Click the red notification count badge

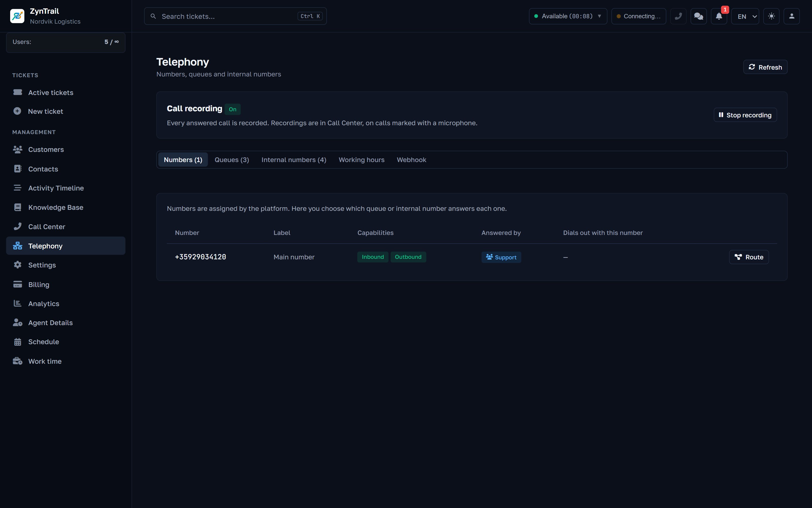coord(725,10)
